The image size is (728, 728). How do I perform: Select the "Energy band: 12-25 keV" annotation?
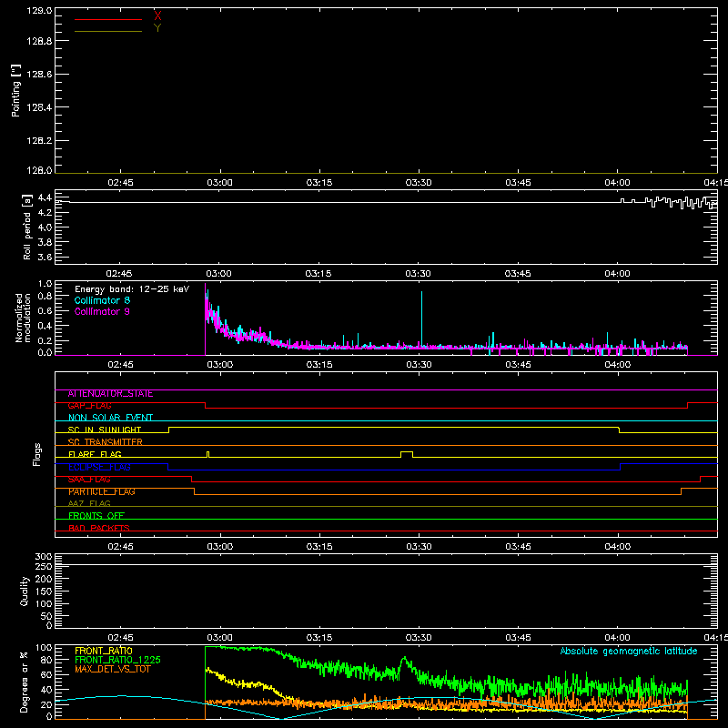point(132,289)
